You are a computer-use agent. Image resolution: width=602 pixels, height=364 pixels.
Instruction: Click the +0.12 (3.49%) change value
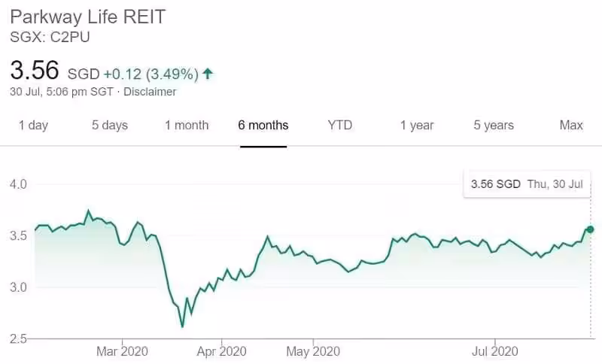(150, 74)
